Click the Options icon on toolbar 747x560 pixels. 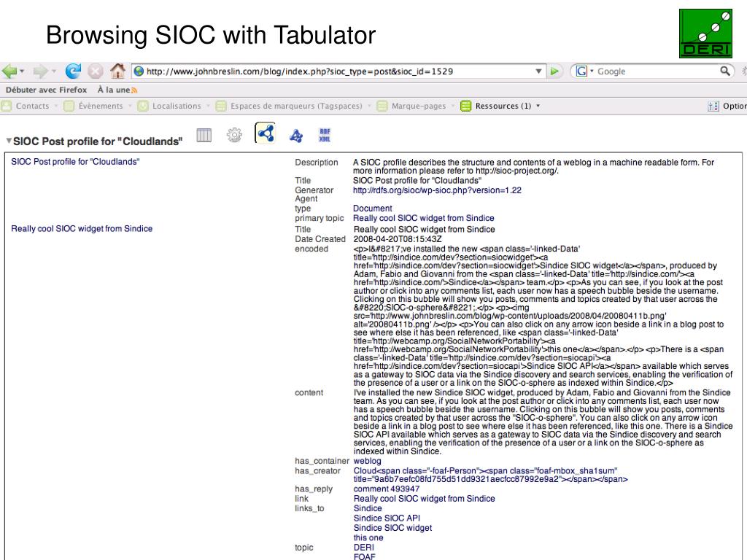click(713, 106)
